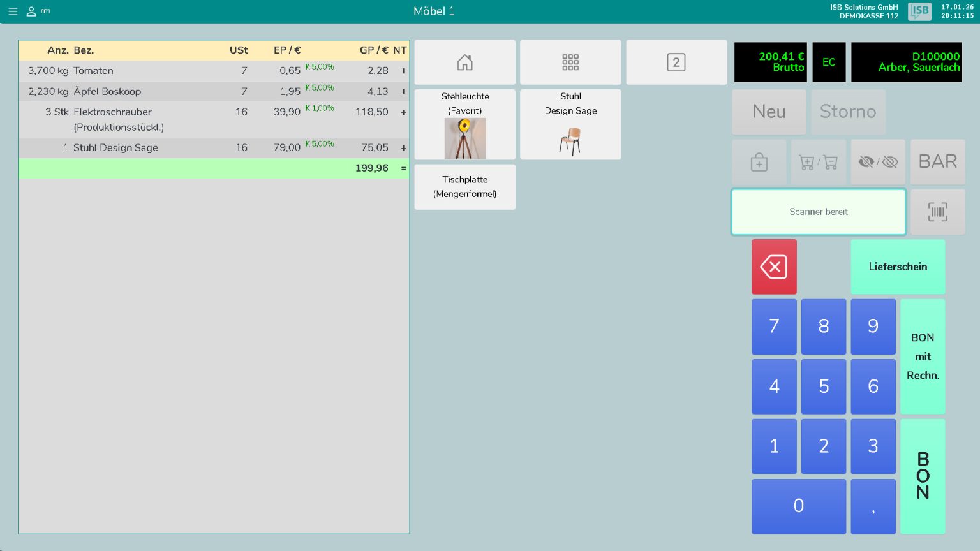The width and height of the screenshot is (980, 551).
Task: Open the article group grid view
Action: coord(570,62)
